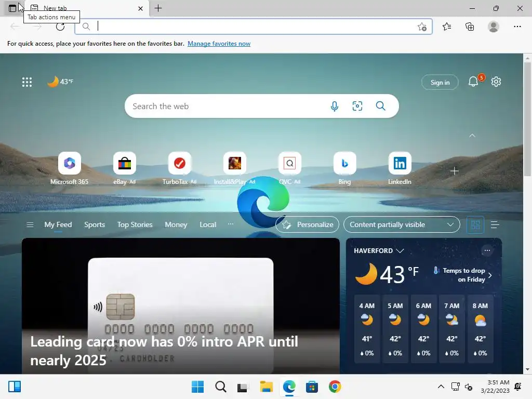Image resolution: width=532 pixels, height=399 pixels.
Task: Click the Sign in button
Action: [440, 83]
